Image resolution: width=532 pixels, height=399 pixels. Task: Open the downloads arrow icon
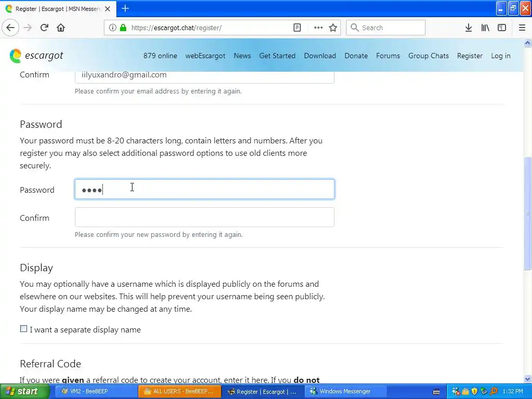[x=468, y=28]
